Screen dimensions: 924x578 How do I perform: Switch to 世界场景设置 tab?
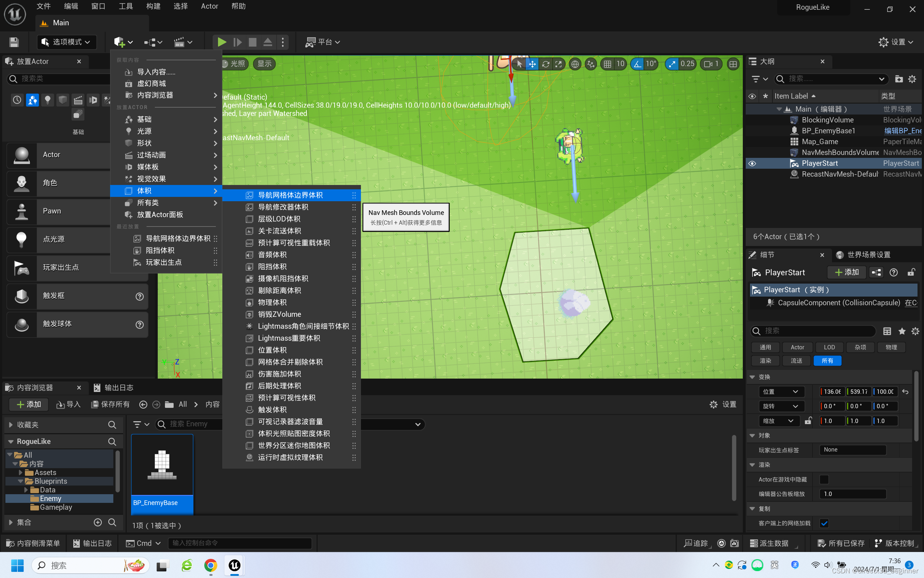click(864, 255)
